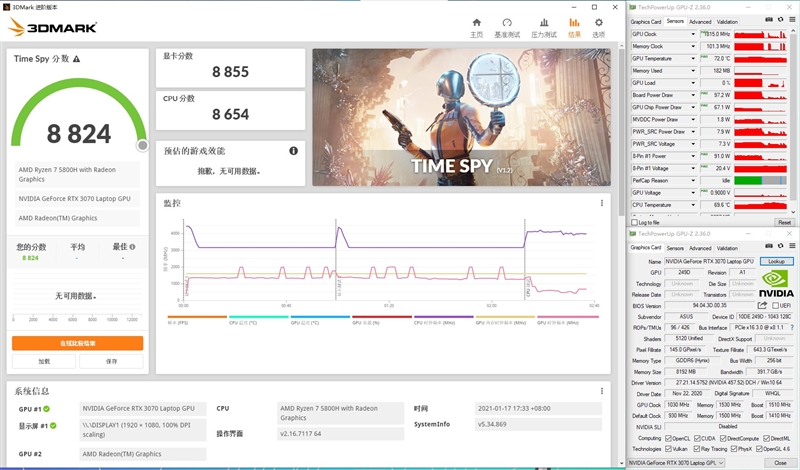Click the 保存 (save) button
Screen dimensions: 800x470
[x=111, y=361]
